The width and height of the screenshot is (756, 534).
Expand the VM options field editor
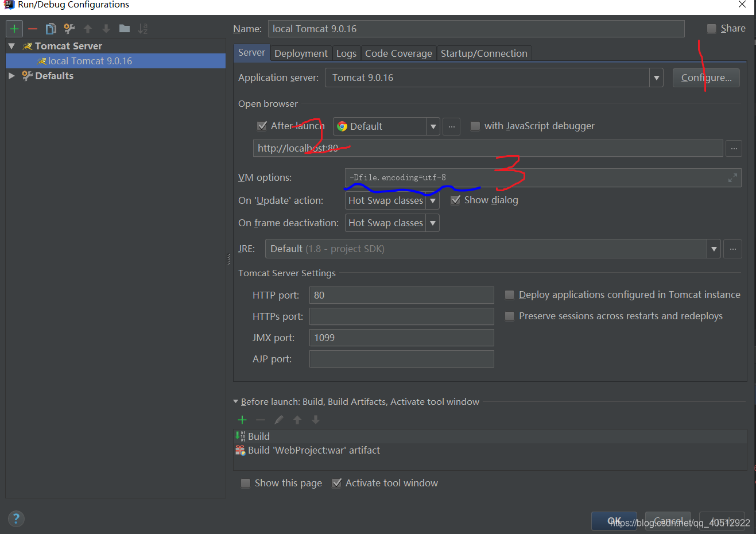click(732, 178)
